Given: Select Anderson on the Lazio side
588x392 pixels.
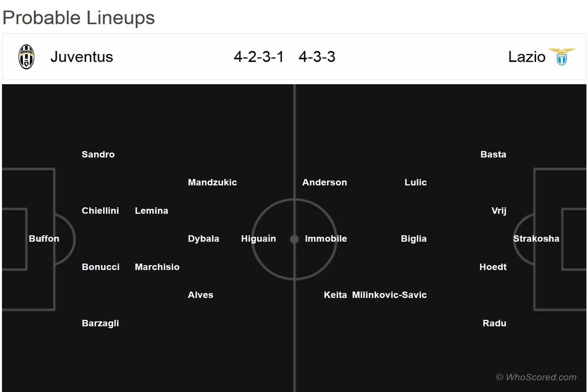Looking at the screenshot, I should point(324,182).
